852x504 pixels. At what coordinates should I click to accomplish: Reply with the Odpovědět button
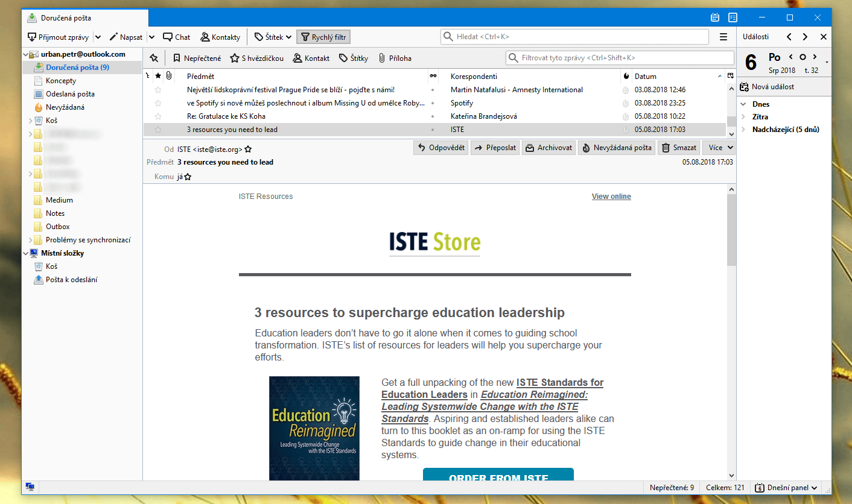[x=440, y=148]
